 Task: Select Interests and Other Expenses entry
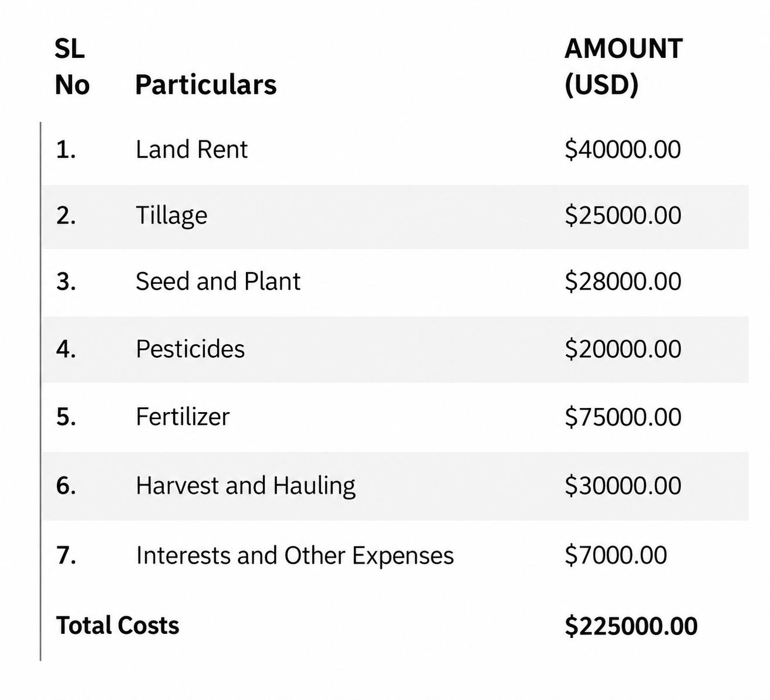295,555
